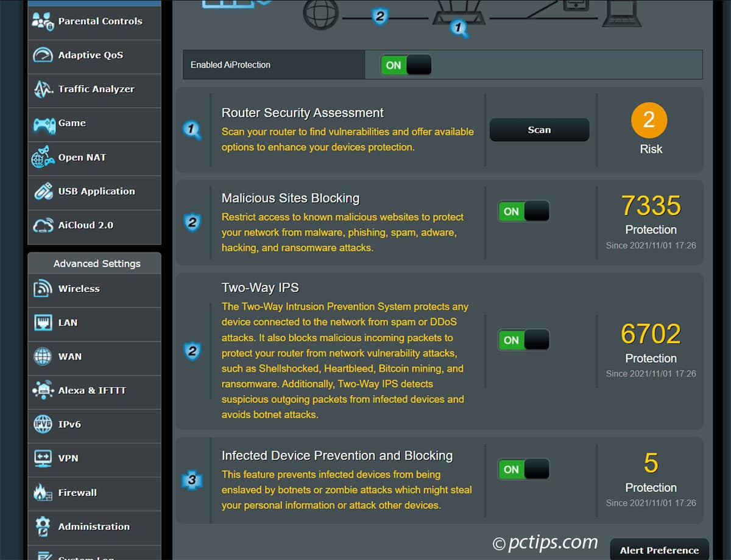Click the orange Risk indicator circle
The width and height of the screenshot is (731, 560).
[x=649, y=122]
